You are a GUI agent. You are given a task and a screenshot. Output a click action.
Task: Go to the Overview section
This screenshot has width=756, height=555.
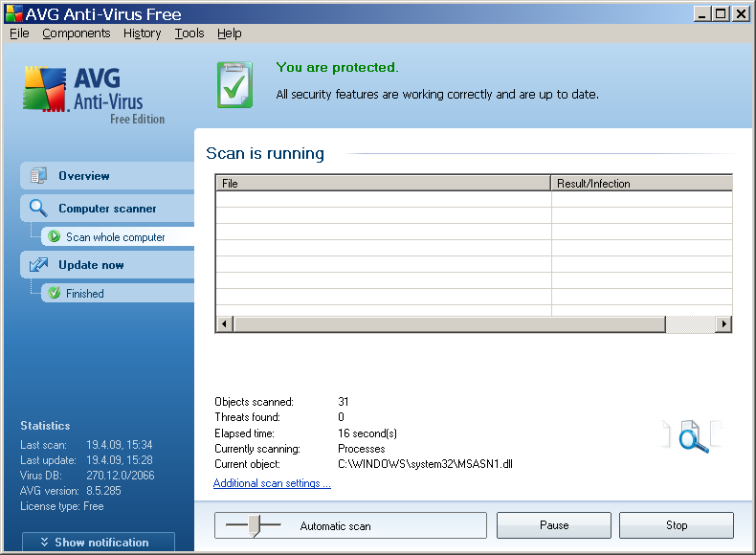click(107, 175)
